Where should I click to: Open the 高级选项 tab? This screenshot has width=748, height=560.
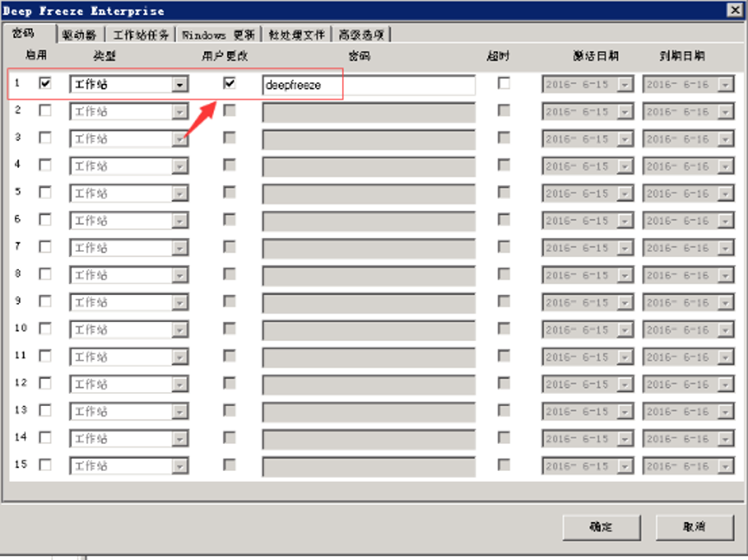click(x=361, y=35)
